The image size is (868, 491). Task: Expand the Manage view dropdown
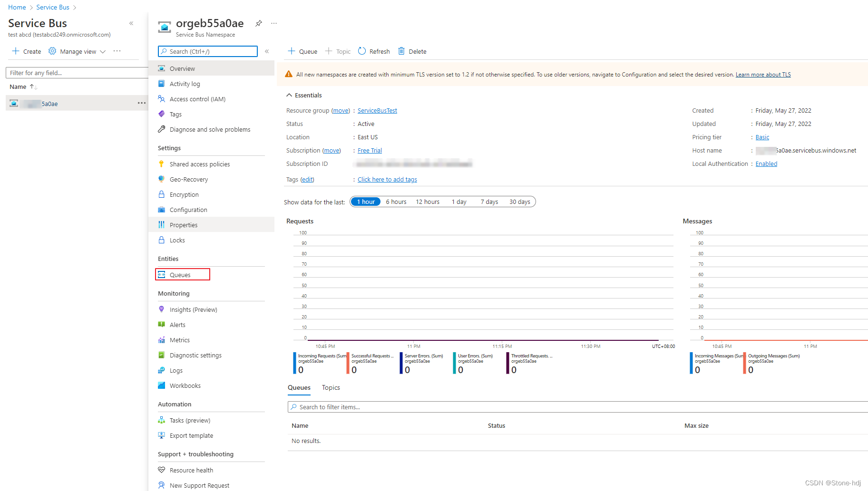pos(78,51)
